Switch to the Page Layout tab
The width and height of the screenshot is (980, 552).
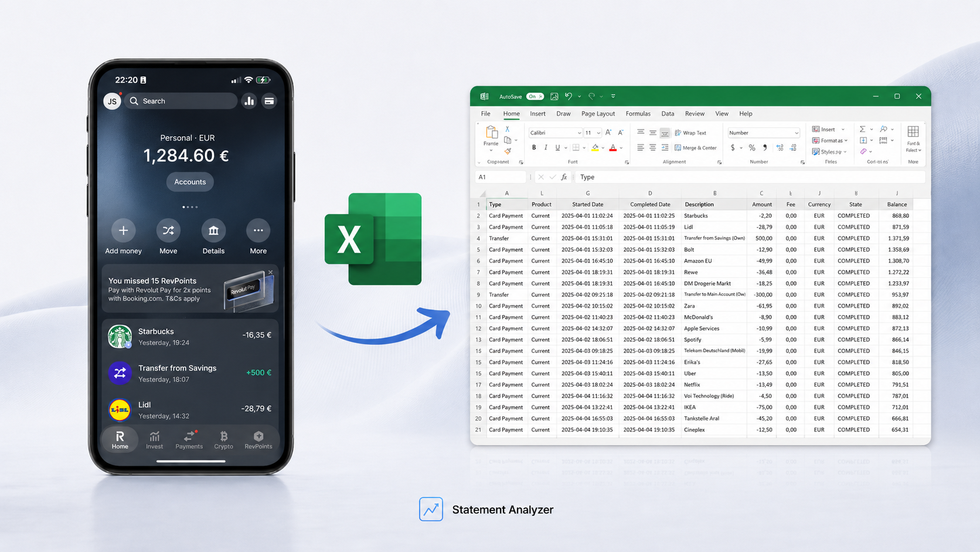598,114
